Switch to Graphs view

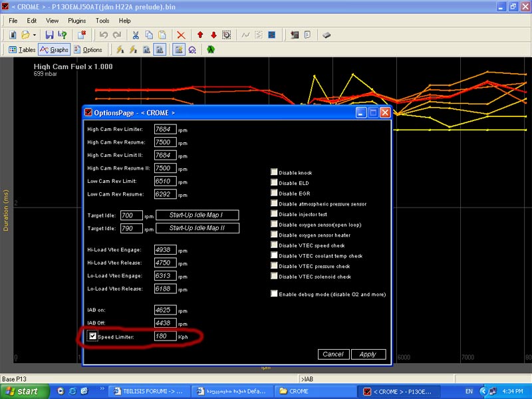[55, 50]
